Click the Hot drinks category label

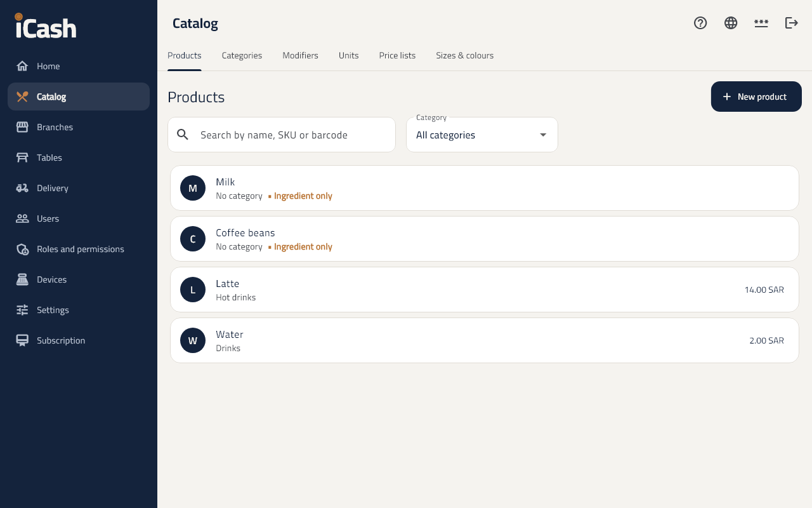(236, 297)
